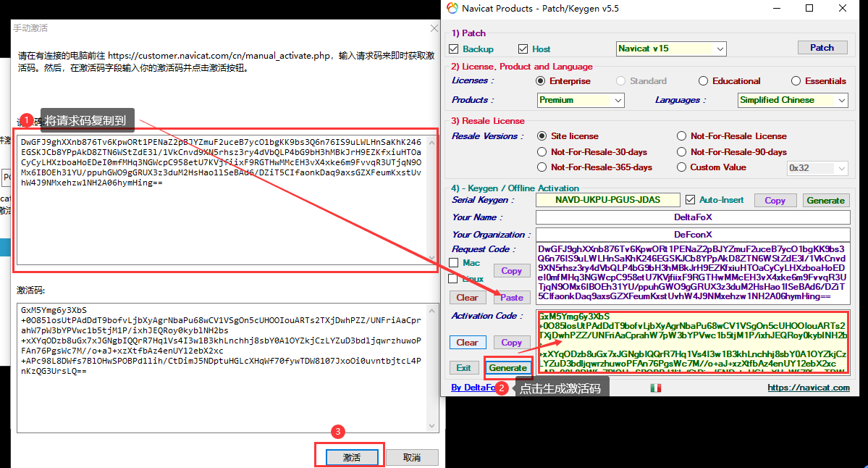Screen dimensions: 868x468
Task: Click inside the Activation Code text area
Action: click(693, 342)
